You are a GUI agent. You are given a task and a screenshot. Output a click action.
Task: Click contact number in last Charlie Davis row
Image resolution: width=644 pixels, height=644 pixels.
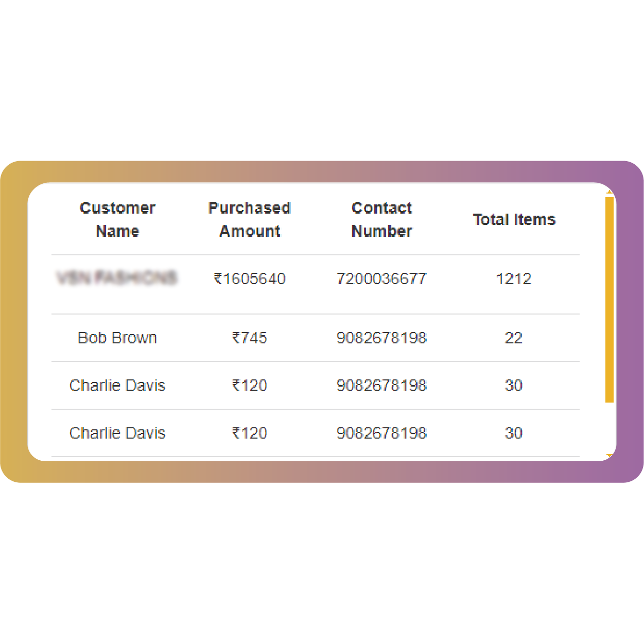click(381, 433)
